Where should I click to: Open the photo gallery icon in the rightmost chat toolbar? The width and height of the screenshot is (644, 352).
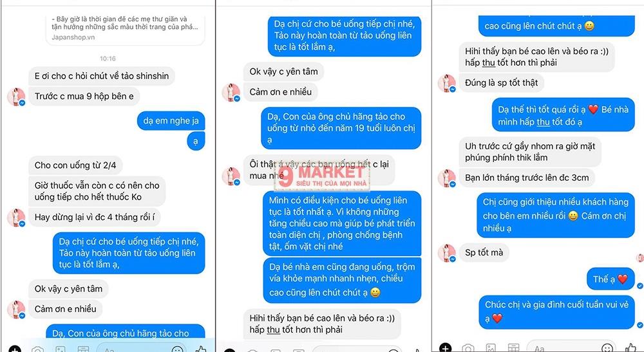tap(490, 349)
